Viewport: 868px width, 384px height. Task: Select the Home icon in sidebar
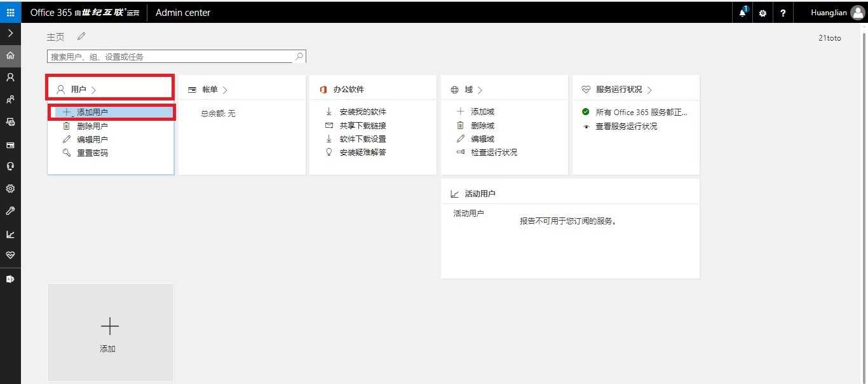(10, 55)
